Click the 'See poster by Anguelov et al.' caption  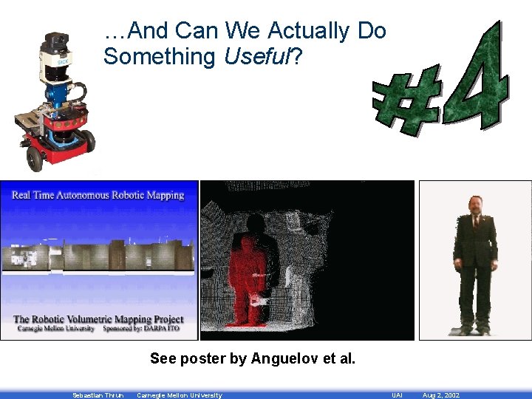(x=253, y=358)
